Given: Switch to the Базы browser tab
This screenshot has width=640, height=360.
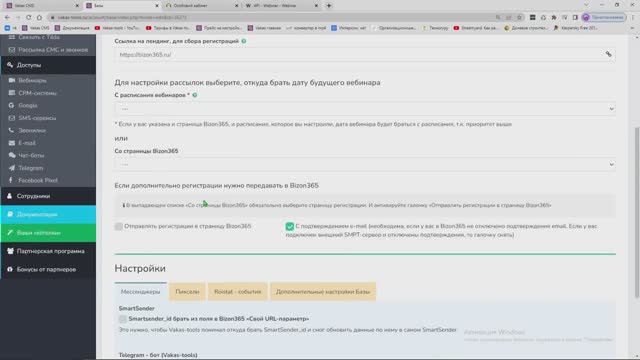Looking at the screenshot, I should click(122, 6).
